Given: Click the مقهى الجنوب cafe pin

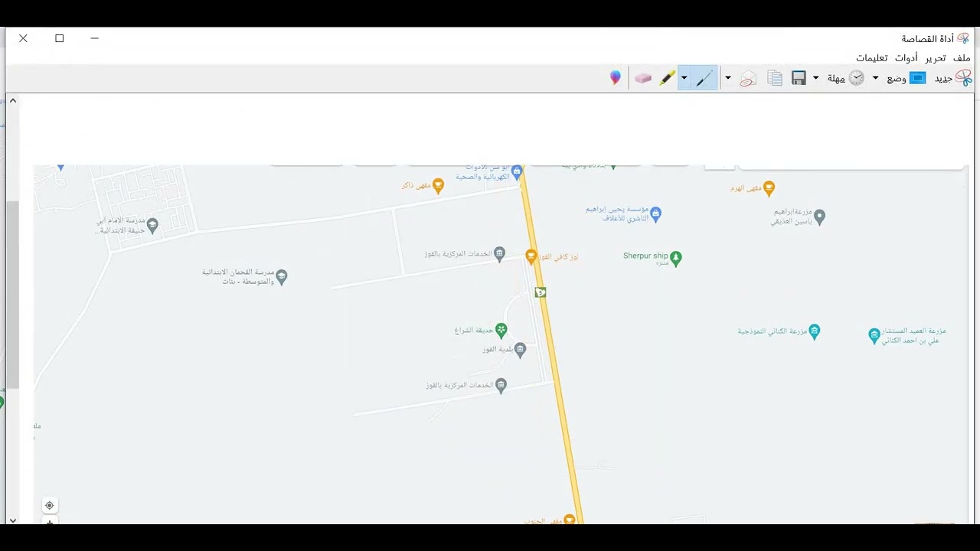Looking at the screenshot, I should point(569,520).
